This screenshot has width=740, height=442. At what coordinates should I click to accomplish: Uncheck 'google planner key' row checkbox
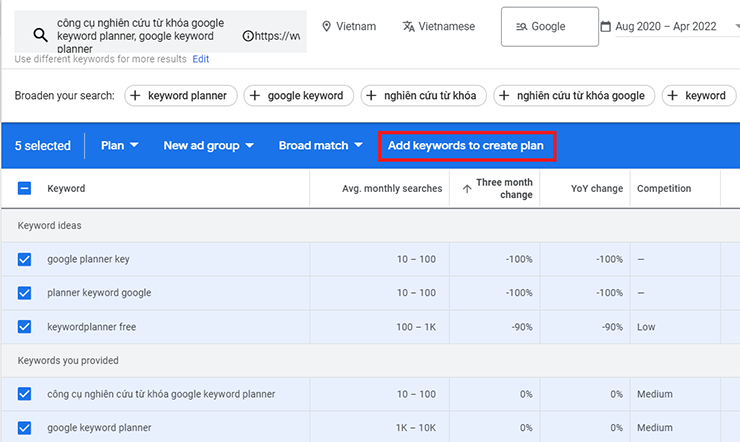coord(25,259)
